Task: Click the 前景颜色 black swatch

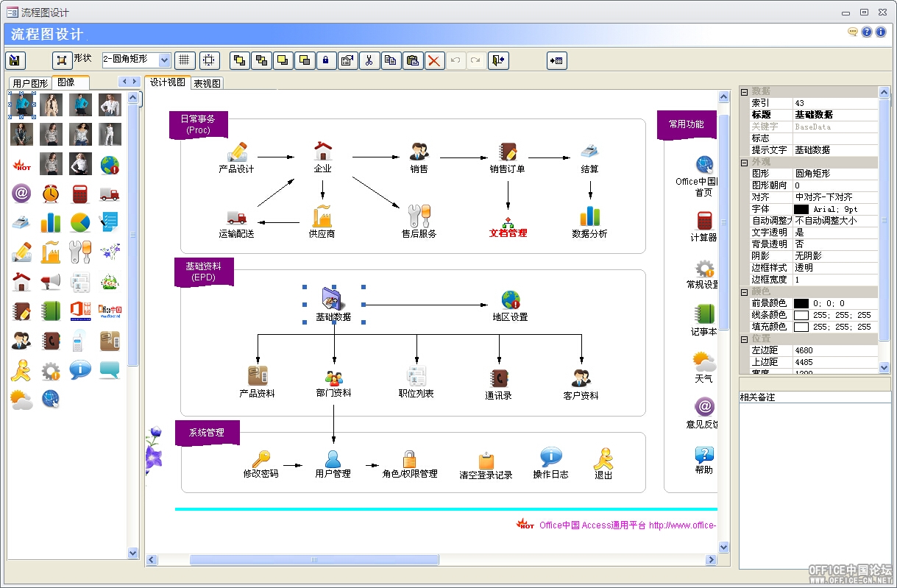Action: tap(801, 303)
